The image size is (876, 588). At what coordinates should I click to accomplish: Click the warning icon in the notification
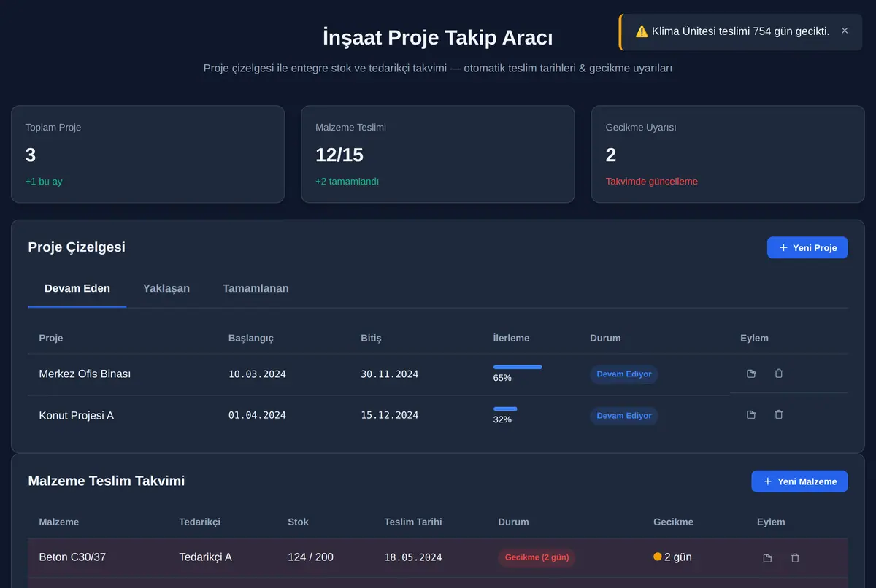coord(642,31)
